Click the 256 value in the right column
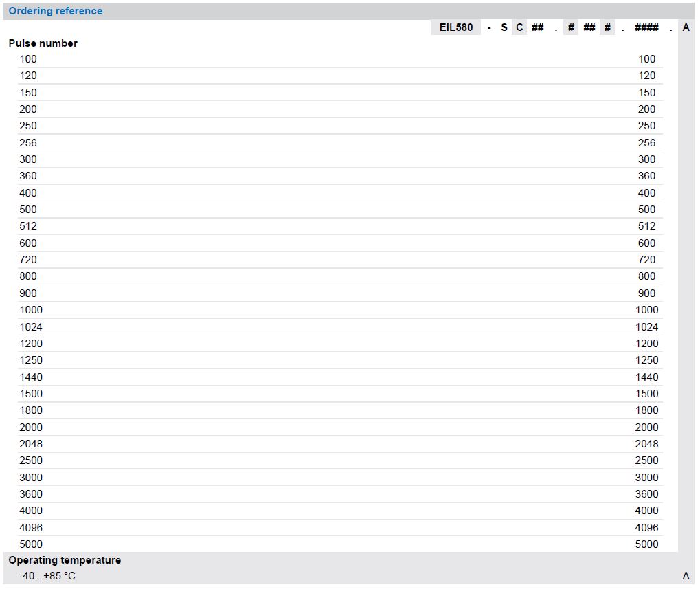Image resolution: width=700 pixels, height=589 pixels. point(646,143)
